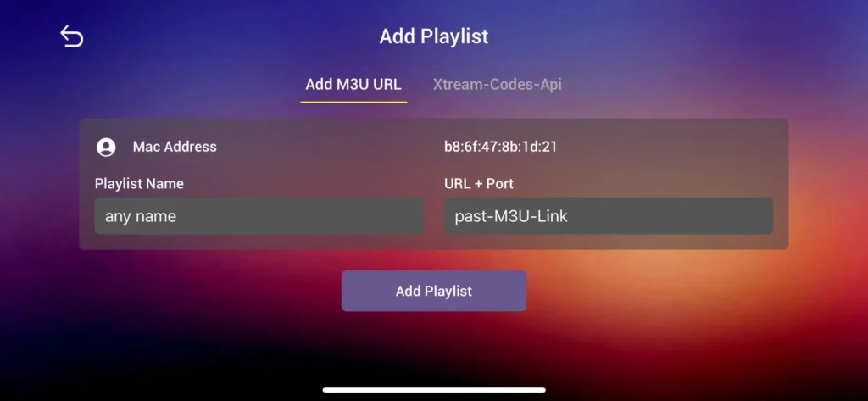Image resolution: width=868 pixels, height=401 pixels.
Task: Click the user profile icon beside Mac Address
Action: (106, 148)
